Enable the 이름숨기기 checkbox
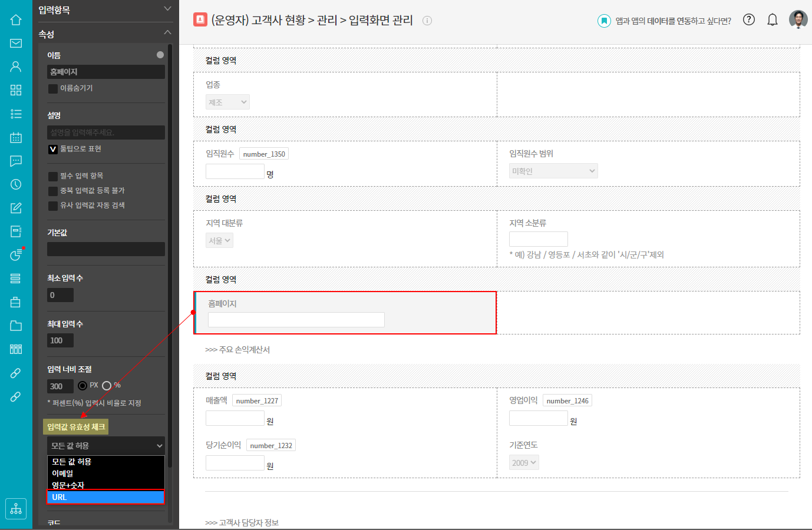The width and height of the screenshot is (812, 530). tap(53, 88)
